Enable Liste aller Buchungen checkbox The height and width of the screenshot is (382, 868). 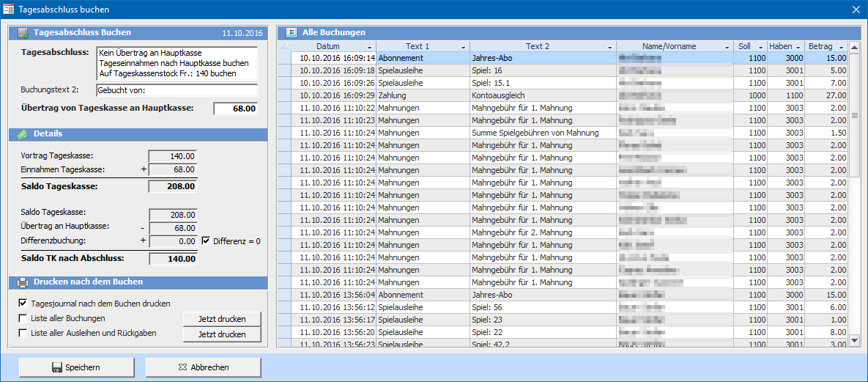click(23, 318)
